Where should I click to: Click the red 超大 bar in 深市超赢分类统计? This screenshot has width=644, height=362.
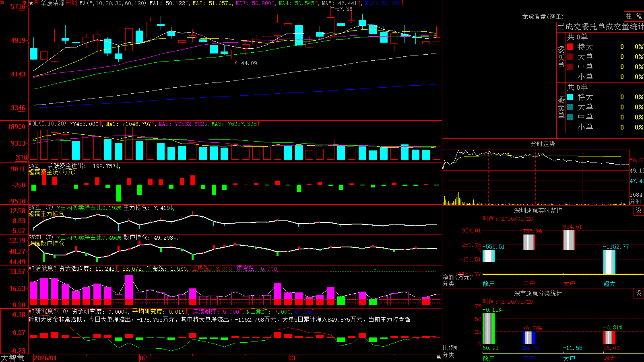609,337
